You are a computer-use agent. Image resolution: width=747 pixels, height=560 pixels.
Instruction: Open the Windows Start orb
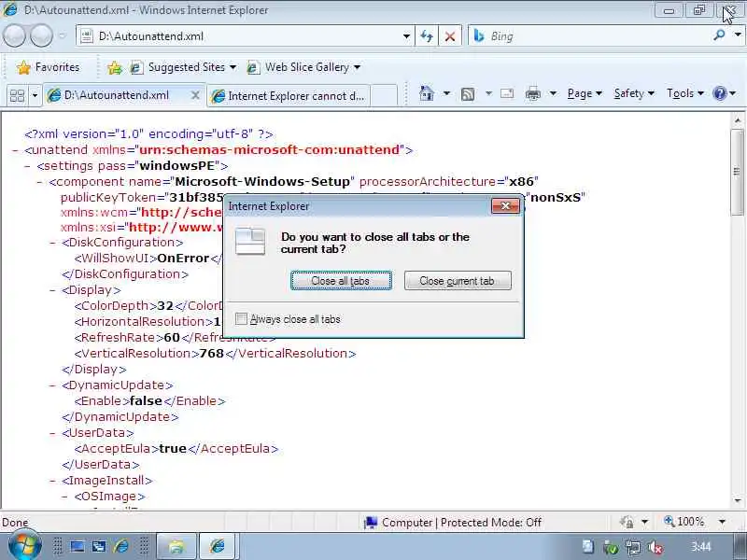pos(24,546)
